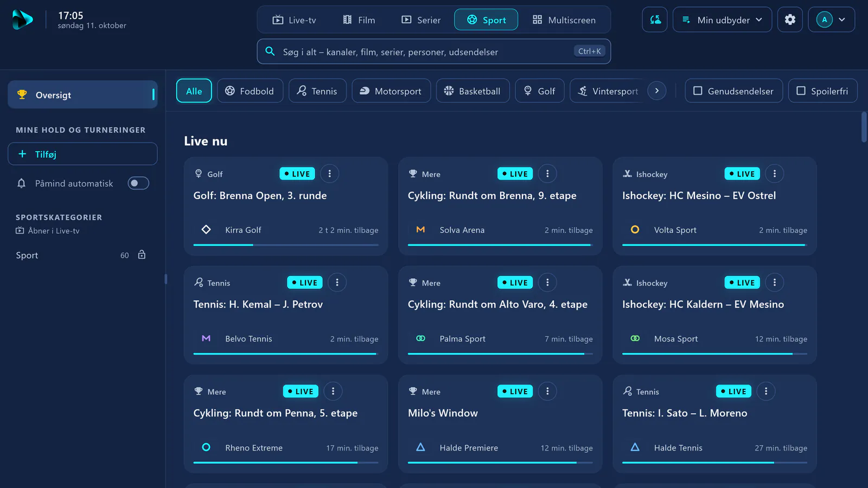
Task: Switch to the Film tab
Action: click(x=359, y=20)
